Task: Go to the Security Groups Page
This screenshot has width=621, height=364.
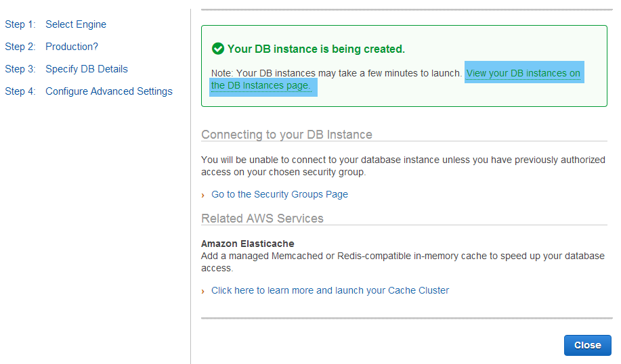Action: point(280,194)
